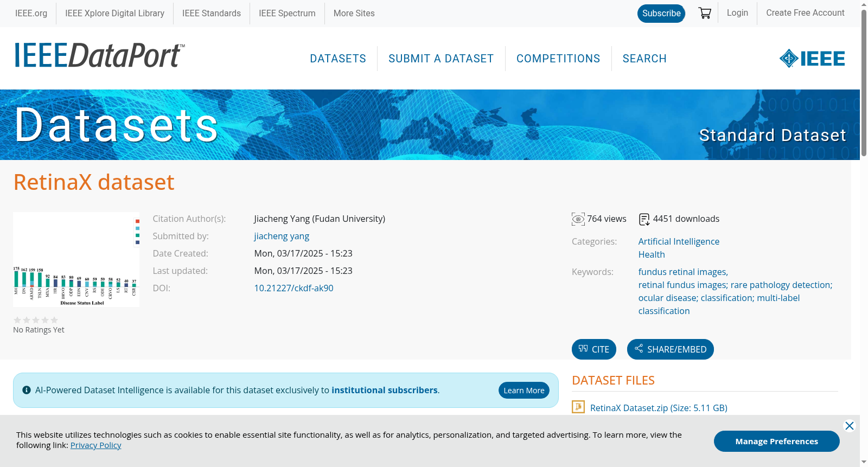868x467 pixels.
Task: Close the cookie banner with the X
Action: [x=850, y=426]
